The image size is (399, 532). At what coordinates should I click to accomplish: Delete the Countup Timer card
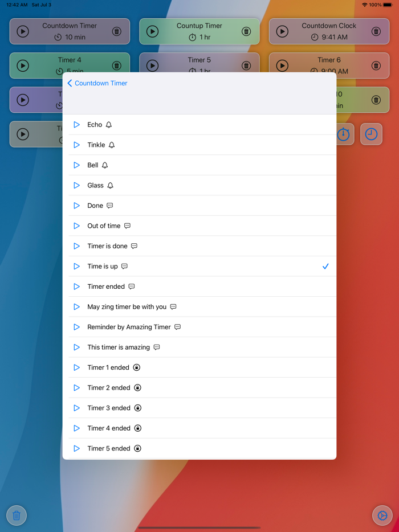point(246,31)
